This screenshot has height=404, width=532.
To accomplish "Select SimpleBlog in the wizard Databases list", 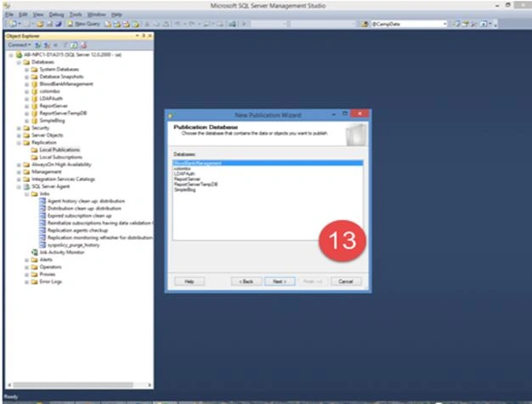I will 268,190.
